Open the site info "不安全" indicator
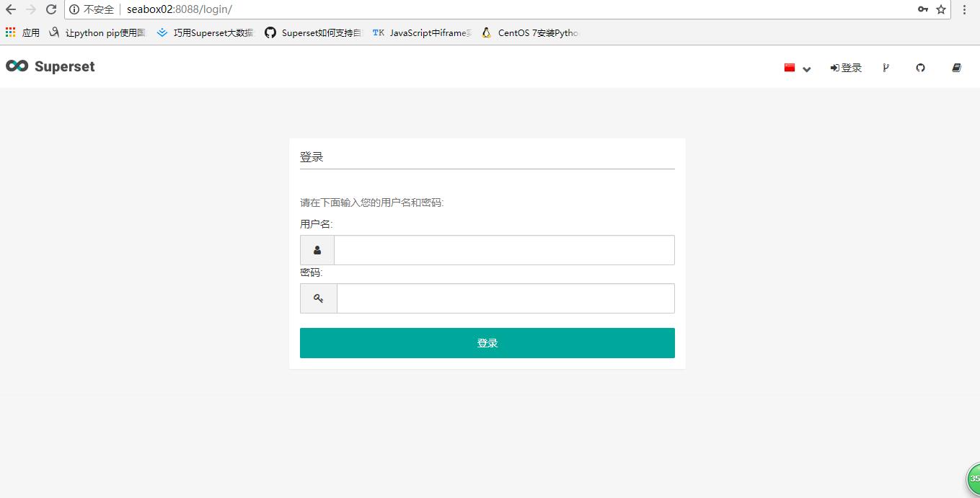980x498 pixels. 92,9
